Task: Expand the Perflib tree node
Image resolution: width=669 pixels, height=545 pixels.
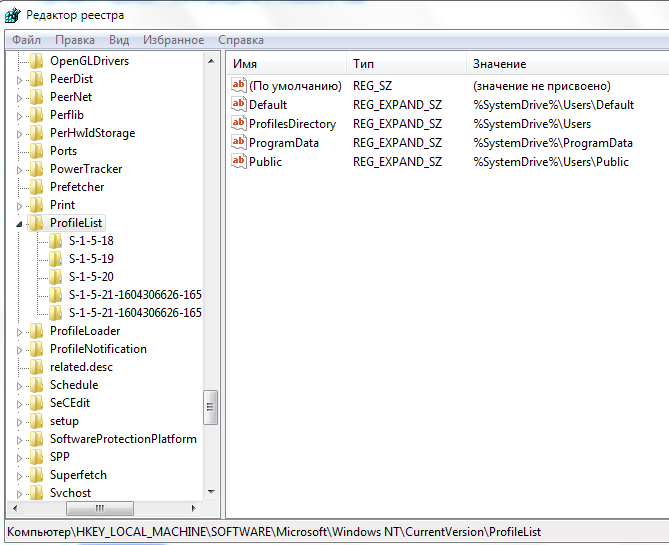Action: click(19, 116)
